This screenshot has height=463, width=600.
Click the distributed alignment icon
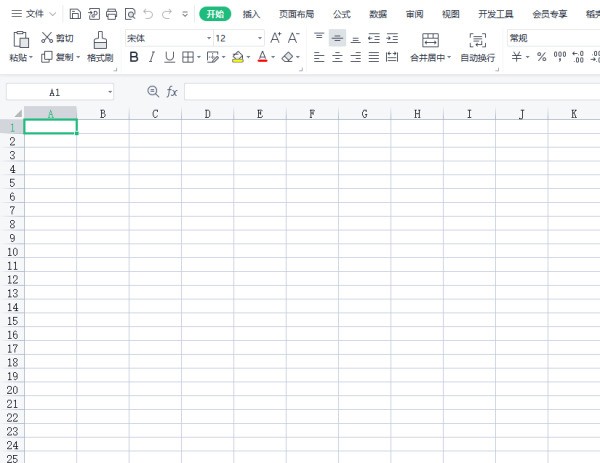tap(392, 57)
